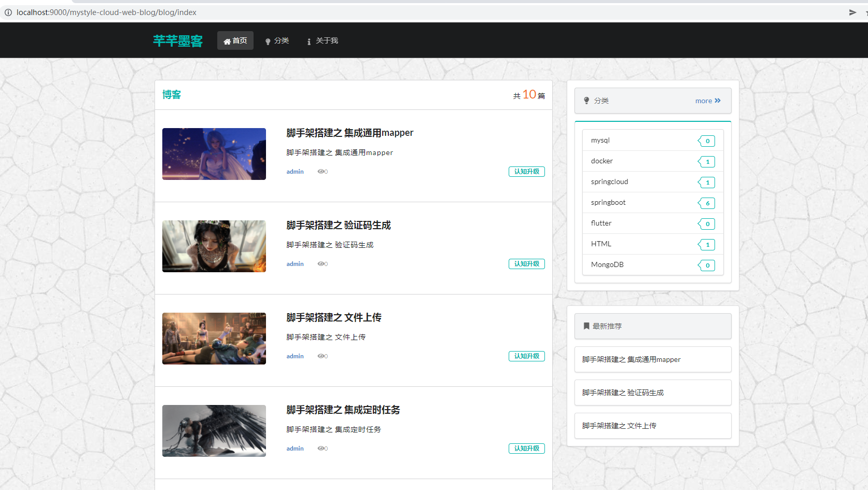Open post title 脚手架搭建之 集成通用mapper
The height and width of the screenshot is (490, 868).
pos(349,133)
